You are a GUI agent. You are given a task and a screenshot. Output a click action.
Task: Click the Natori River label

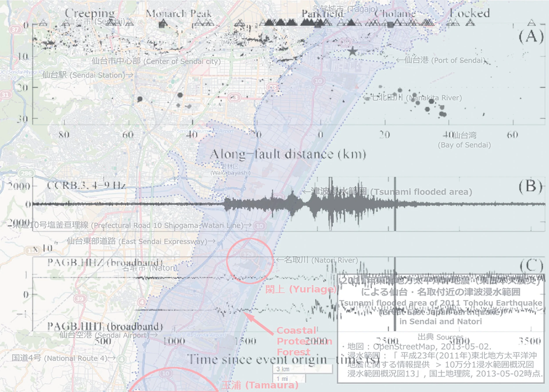[x=317, y=260]
